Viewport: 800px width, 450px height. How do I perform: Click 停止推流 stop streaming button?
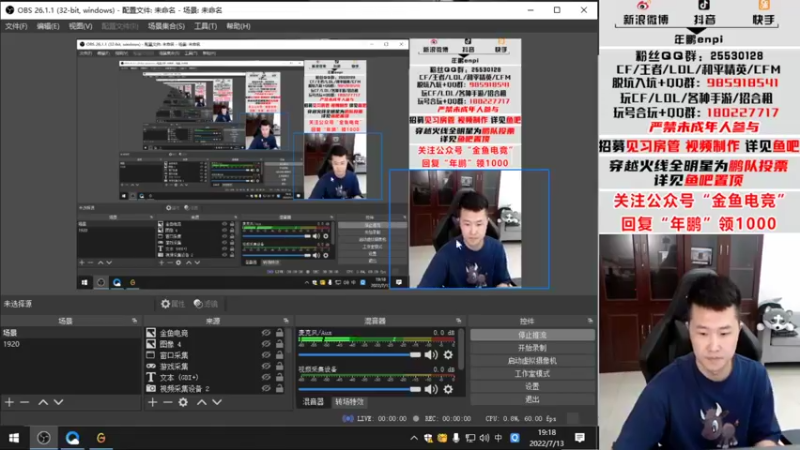[532, 335]
